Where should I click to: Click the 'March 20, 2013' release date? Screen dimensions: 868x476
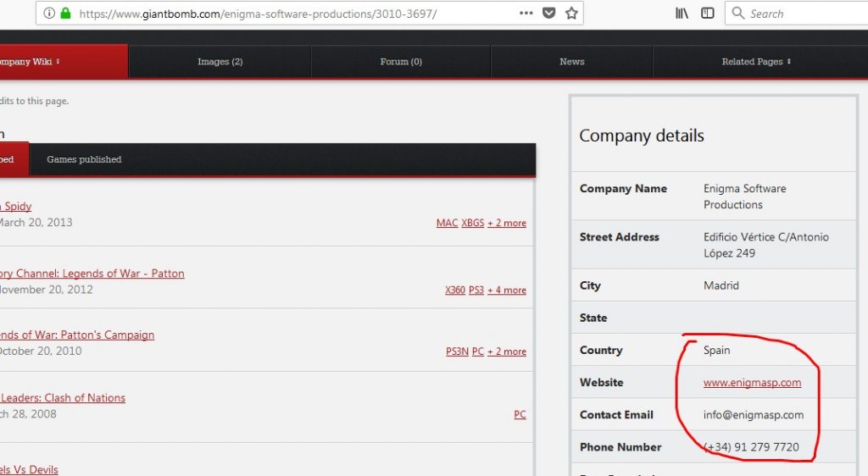(x=36, y=222)
